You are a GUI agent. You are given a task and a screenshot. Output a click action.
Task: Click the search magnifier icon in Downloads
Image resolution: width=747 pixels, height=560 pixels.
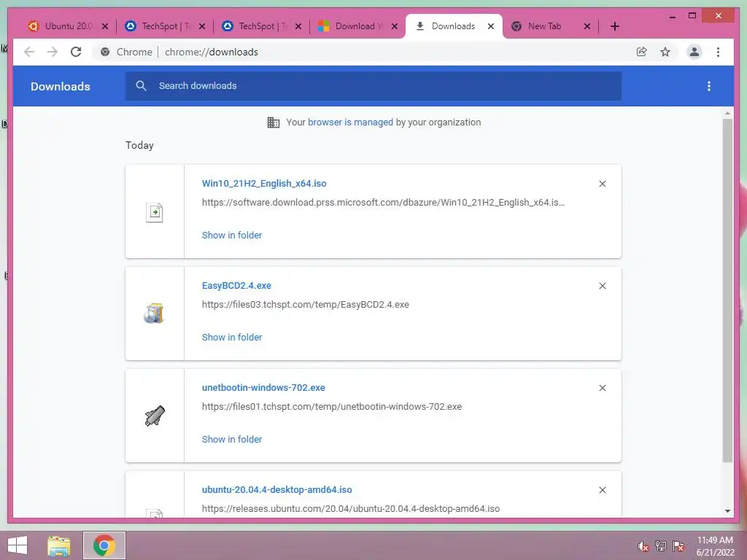[141, 86]
